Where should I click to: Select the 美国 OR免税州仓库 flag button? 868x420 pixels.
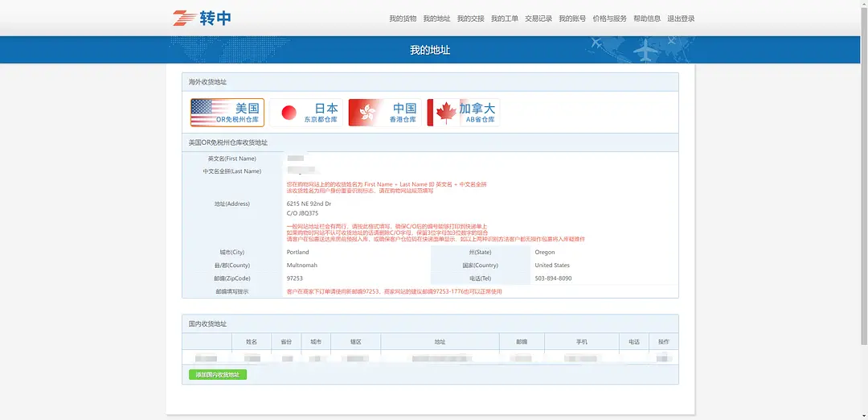[227, 113]
